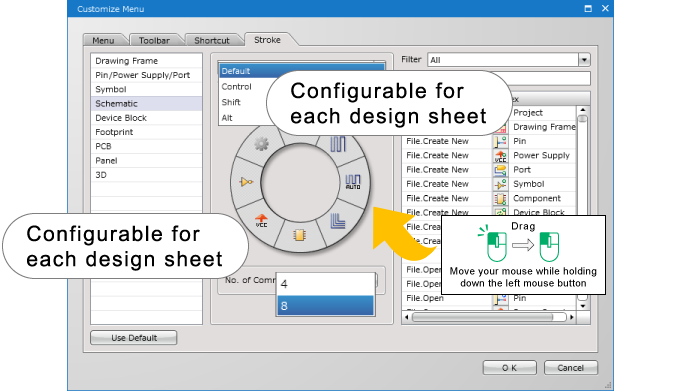This screenshot has height=391, width=681.
Task: Select Symbol in the left category list
Action: pos(146,89)
